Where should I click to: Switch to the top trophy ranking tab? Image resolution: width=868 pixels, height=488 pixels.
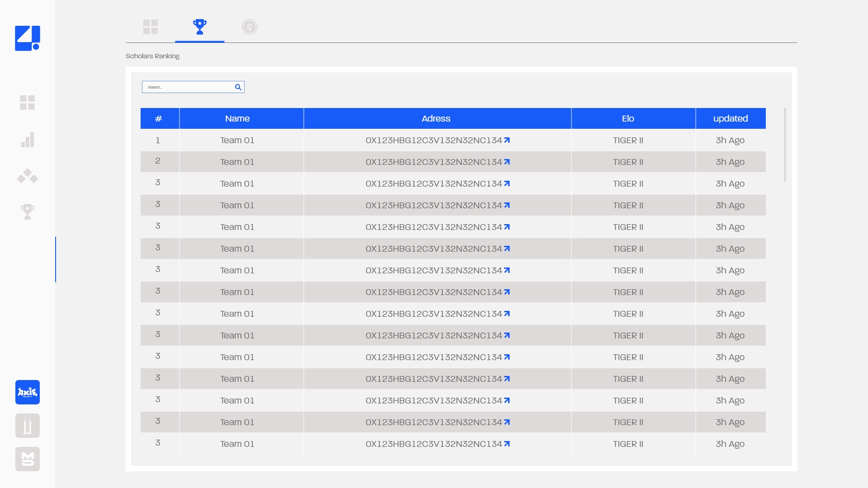(200, 27)
